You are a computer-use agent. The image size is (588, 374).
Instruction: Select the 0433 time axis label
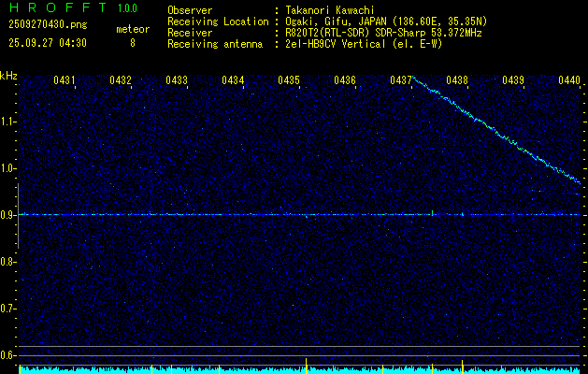[177, 79]
